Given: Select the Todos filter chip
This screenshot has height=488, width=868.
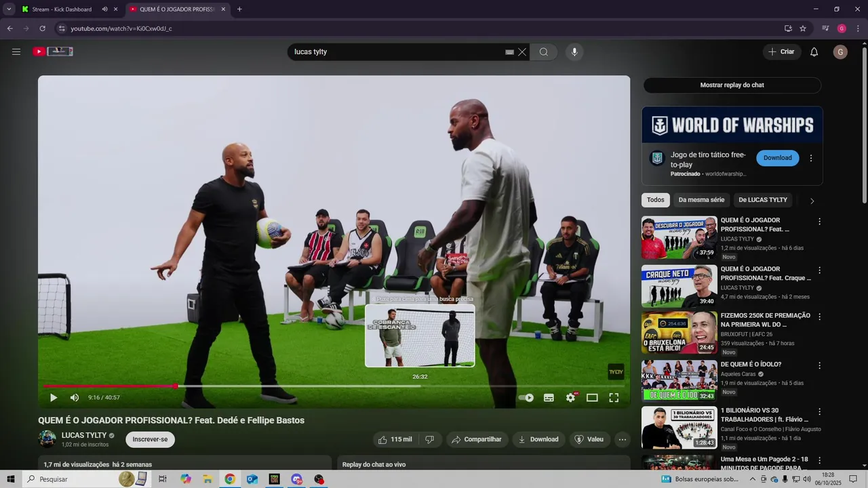Looking at the screenshot, I should coord(655,200).
